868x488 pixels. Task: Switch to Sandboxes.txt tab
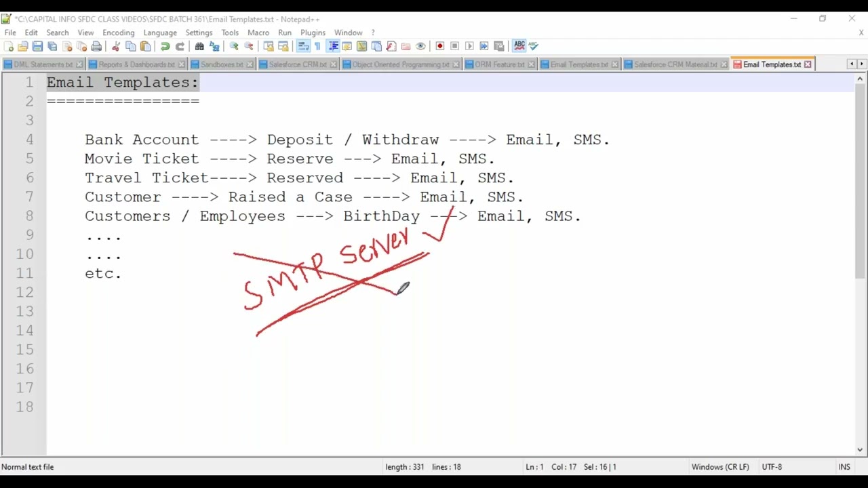tap(222, 64)
